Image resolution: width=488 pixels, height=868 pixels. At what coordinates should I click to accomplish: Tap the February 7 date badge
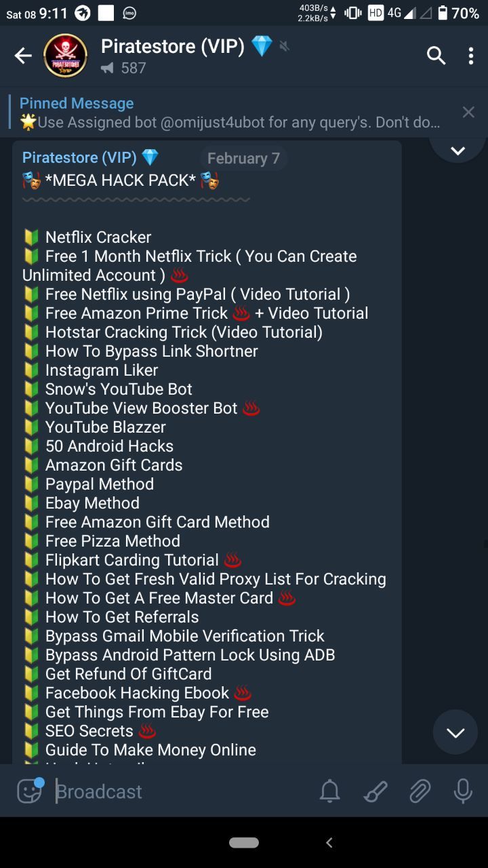pos(243,158)
